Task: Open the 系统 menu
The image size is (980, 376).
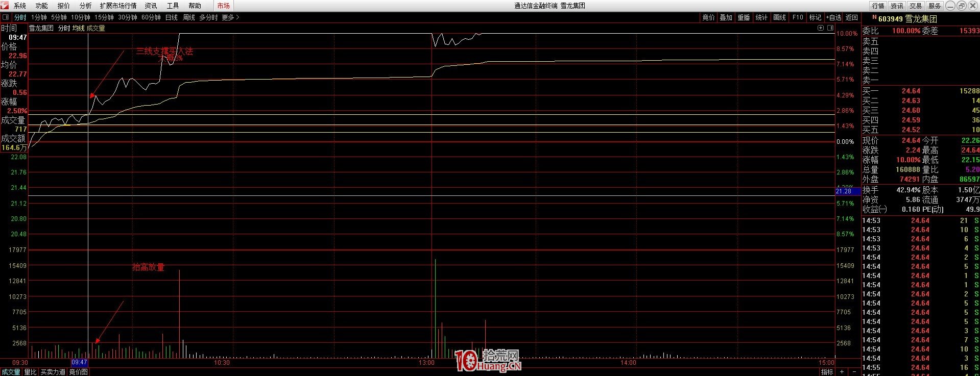Action: point(20,6)
